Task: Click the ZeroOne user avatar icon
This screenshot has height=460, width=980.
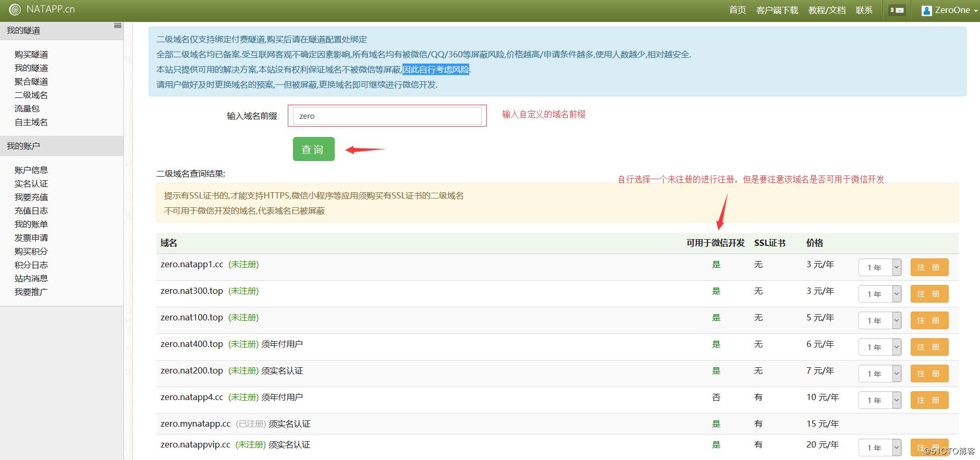Action: [926, 10]
